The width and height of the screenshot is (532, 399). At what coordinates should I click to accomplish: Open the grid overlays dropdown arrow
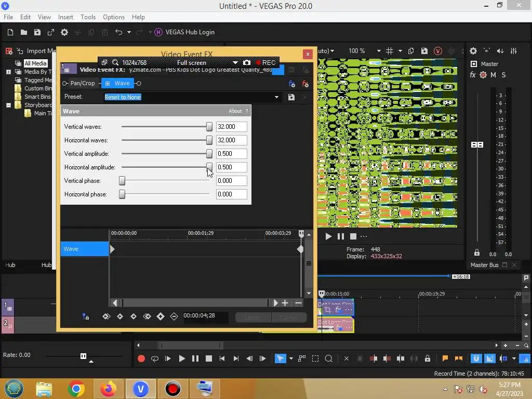point(400,51)
